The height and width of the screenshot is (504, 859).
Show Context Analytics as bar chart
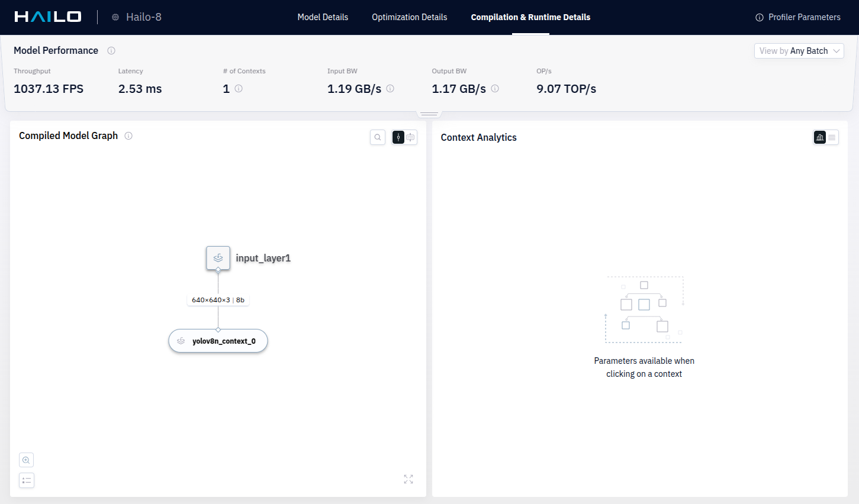click(820, 137)
